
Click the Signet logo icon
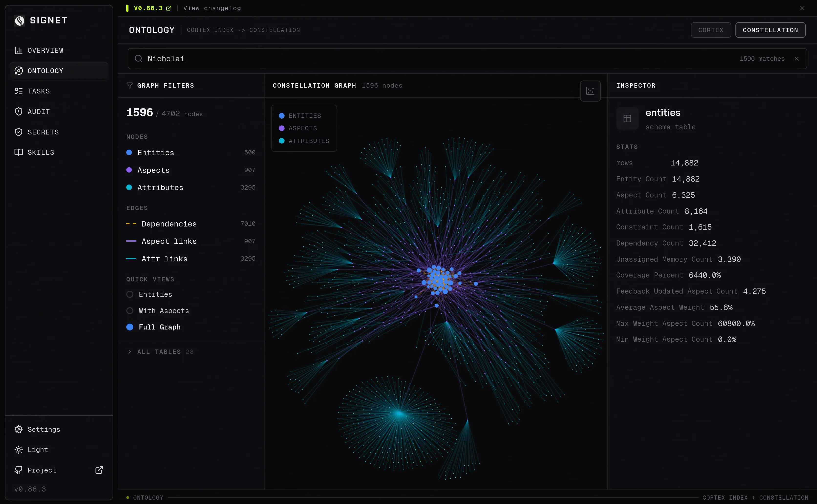click(x=20, y=21)
